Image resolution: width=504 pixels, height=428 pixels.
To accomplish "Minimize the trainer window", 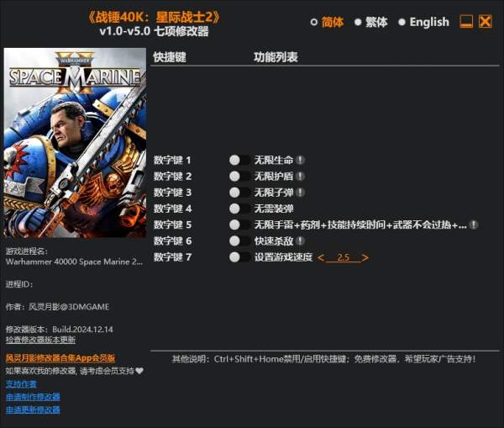I will tap(466, 22).
